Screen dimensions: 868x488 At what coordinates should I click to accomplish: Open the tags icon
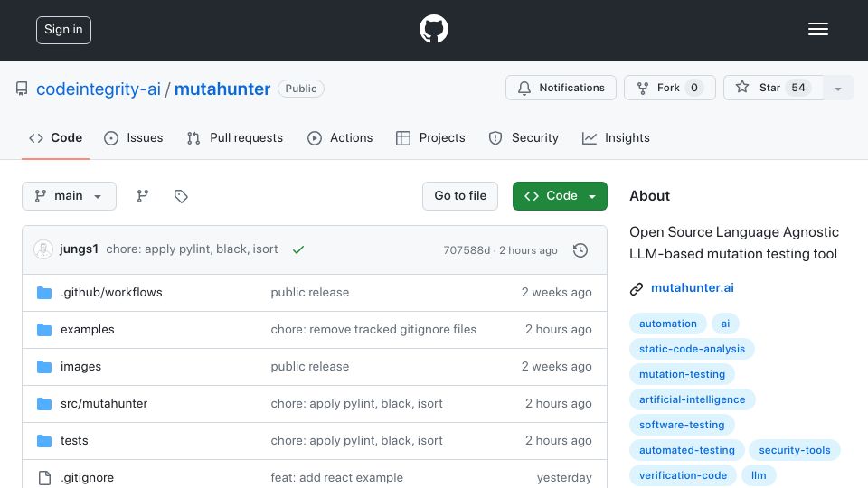181,196
